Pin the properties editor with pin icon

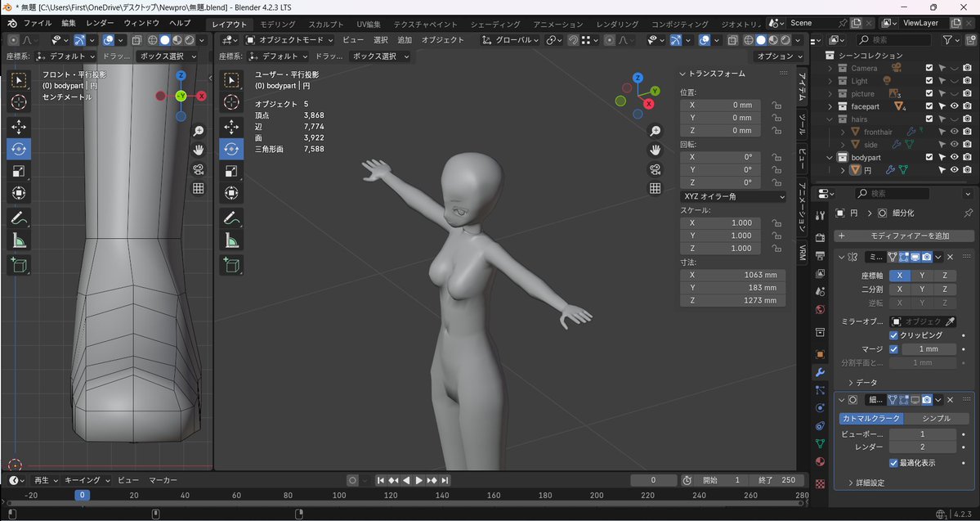968,213
